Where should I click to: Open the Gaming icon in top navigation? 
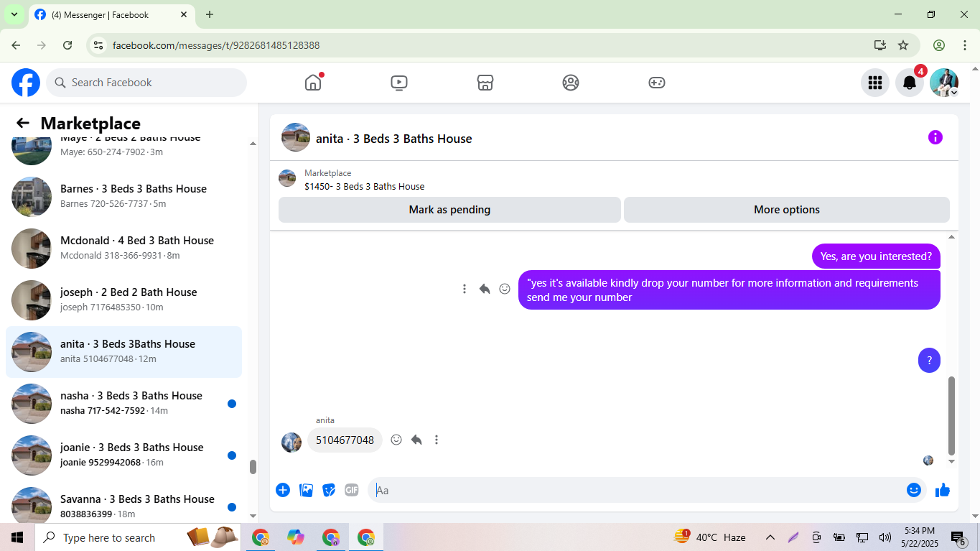[x=657, y=83]
